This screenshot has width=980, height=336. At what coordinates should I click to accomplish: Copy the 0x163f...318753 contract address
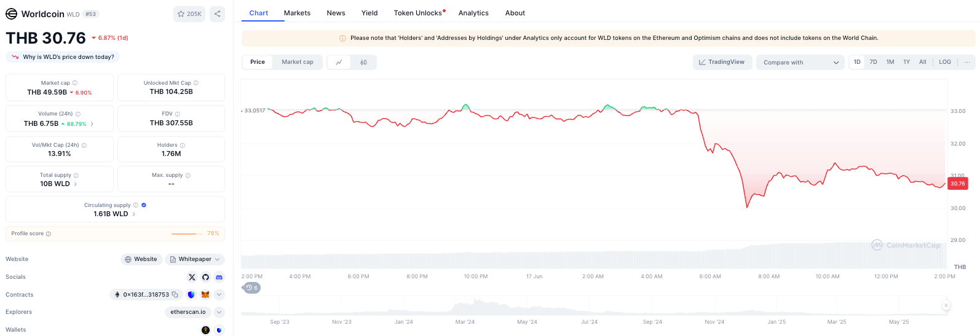[175, 295]
